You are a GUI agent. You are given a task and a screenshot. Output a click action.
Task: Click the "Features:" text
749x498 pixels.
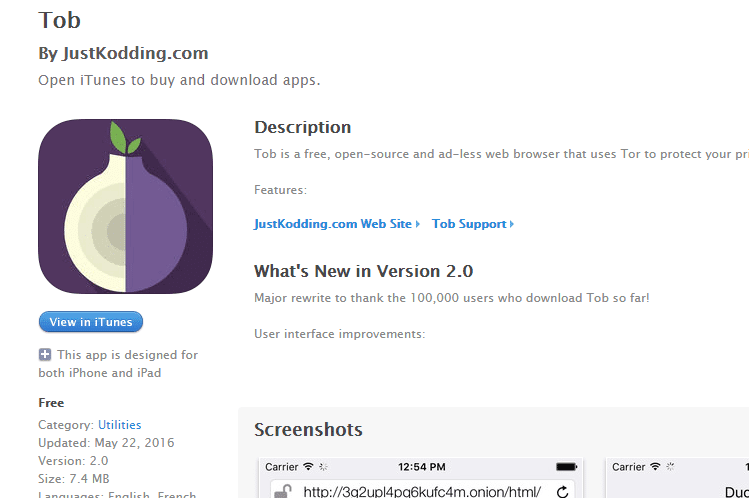280,190
